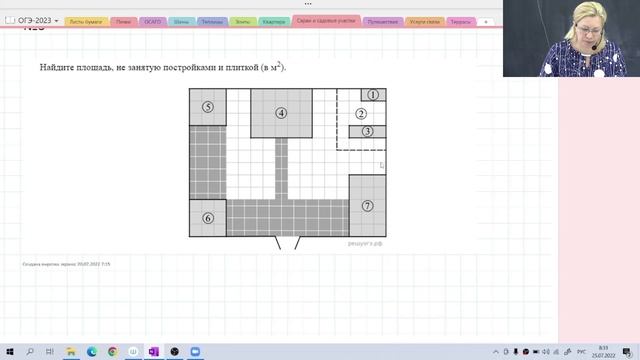
Task: Switch the РУС input language
Action: point(581,352)
